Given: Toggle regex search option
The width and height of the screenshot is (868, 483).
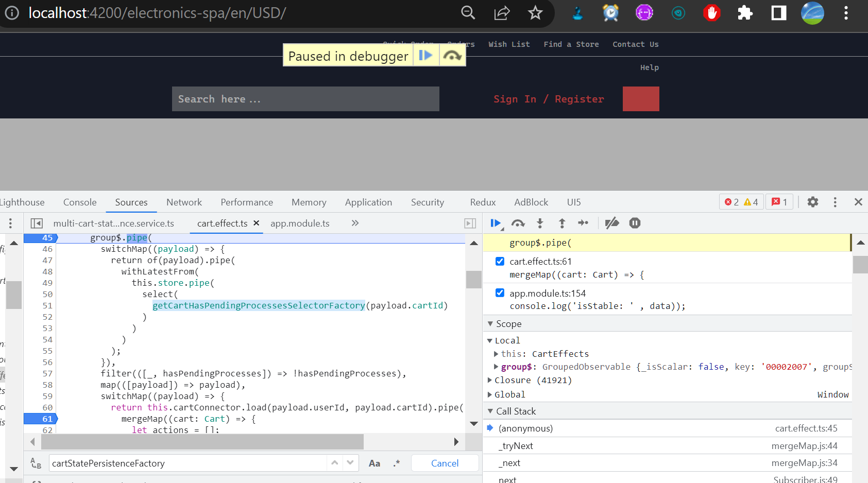Looking at the screenshot, I should pyautogui.click(x=396, y=463).
